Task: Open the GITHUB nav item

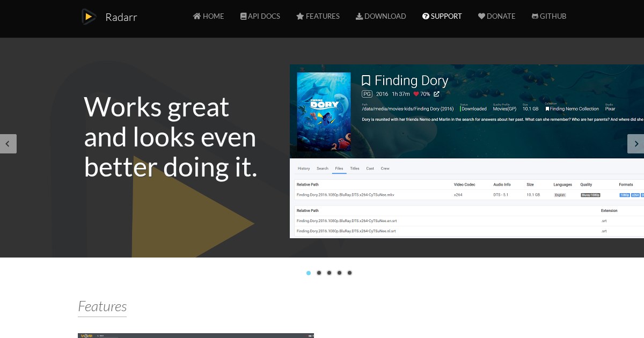Action: tap(549, 16)
